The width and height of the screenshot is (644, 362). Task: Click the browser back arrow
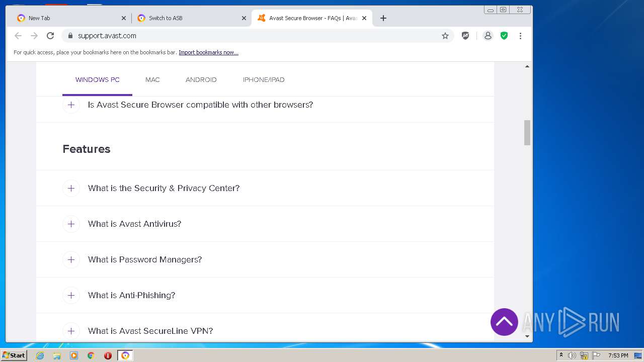(18, 36)
